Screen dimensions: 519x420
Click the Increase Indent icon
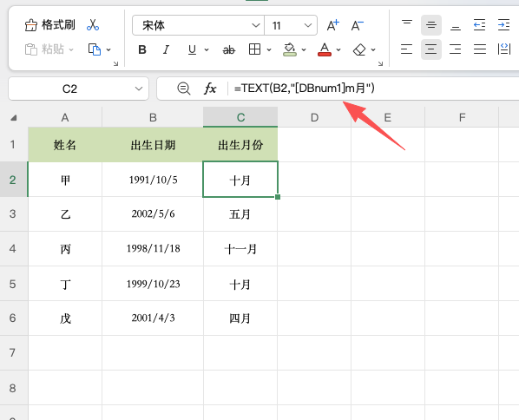[x=503, y=25]
